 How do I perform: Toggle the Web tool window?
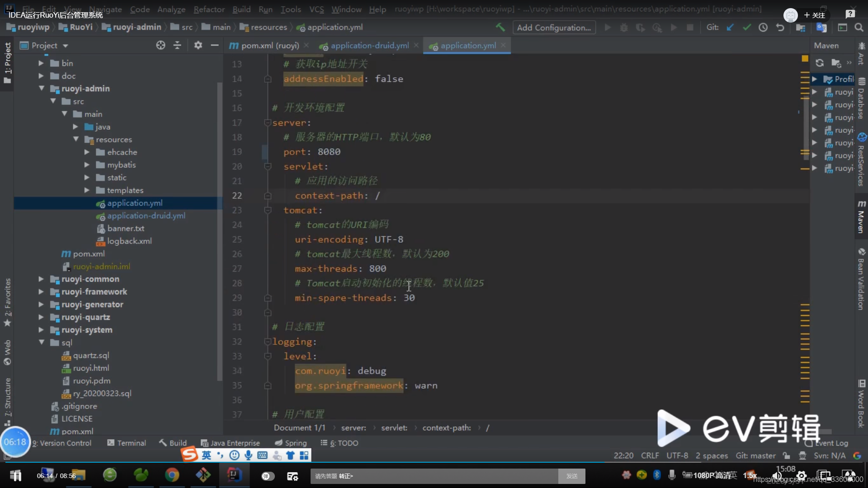7,352
